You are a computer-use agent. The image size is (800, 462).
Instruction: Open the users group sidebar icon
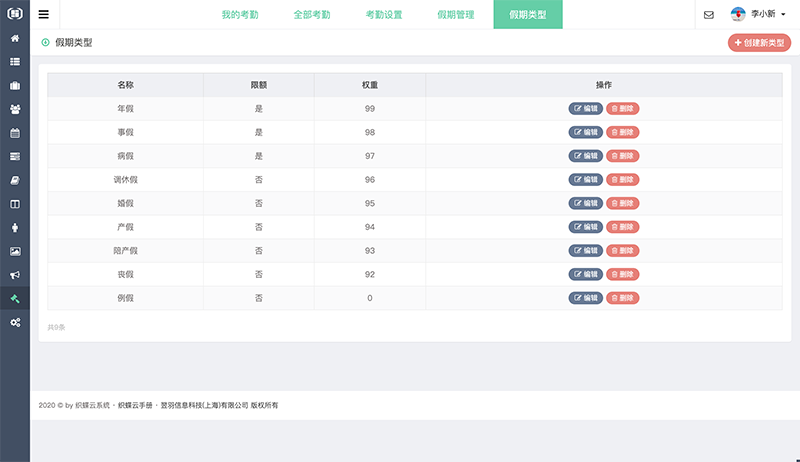point(15,109)
